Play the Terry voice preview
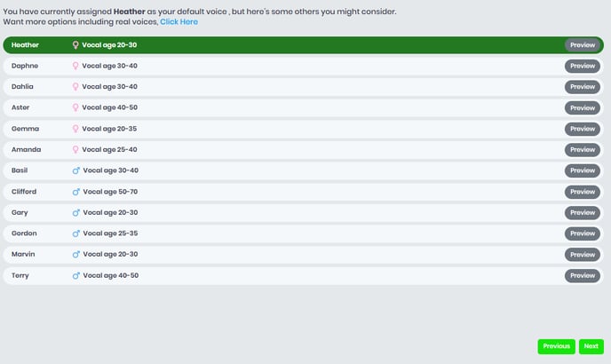Screen dimensions: 611x364 (583, 275)
